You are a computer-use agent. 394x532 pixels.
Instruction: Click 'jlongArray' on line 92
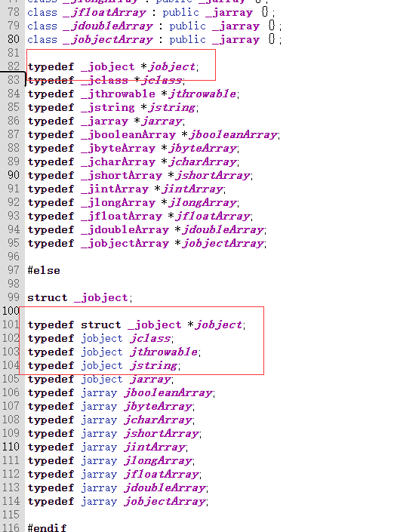pyautogui.click(x=202, y=202)
